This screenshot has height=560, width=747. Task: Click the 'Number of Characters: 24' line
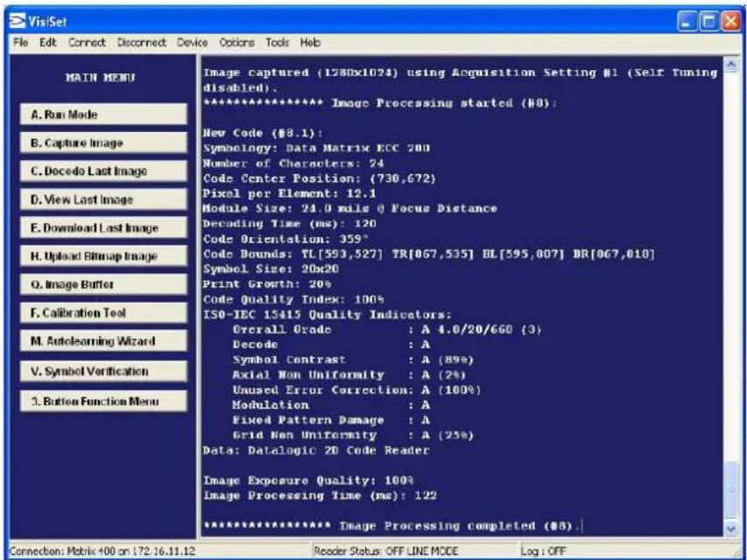click(293, 164)
